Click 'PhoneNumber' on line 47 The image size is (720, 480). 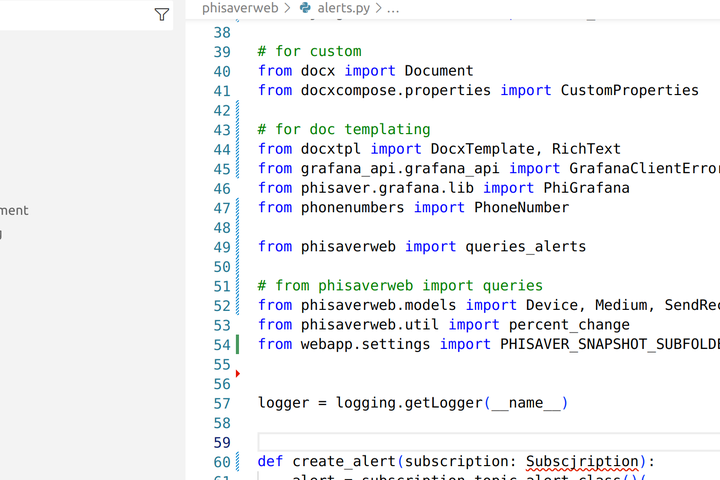coord(522,208)
